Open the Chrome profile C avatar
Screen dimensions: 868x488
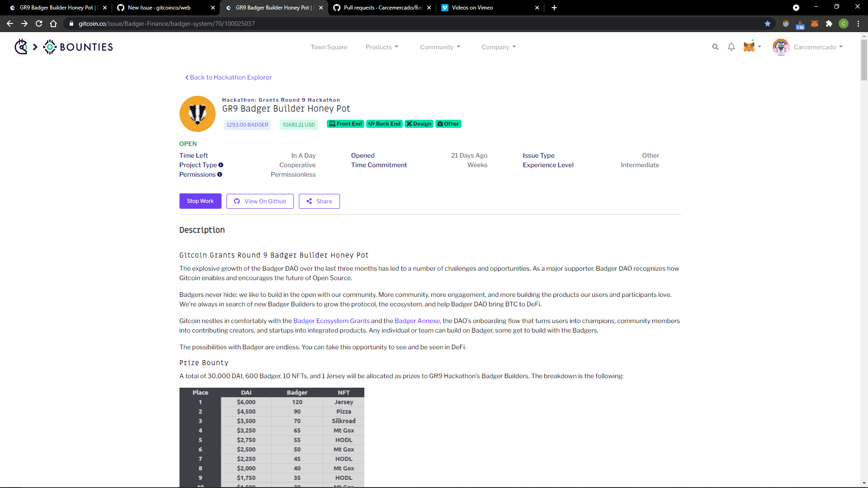coord(844,23)
